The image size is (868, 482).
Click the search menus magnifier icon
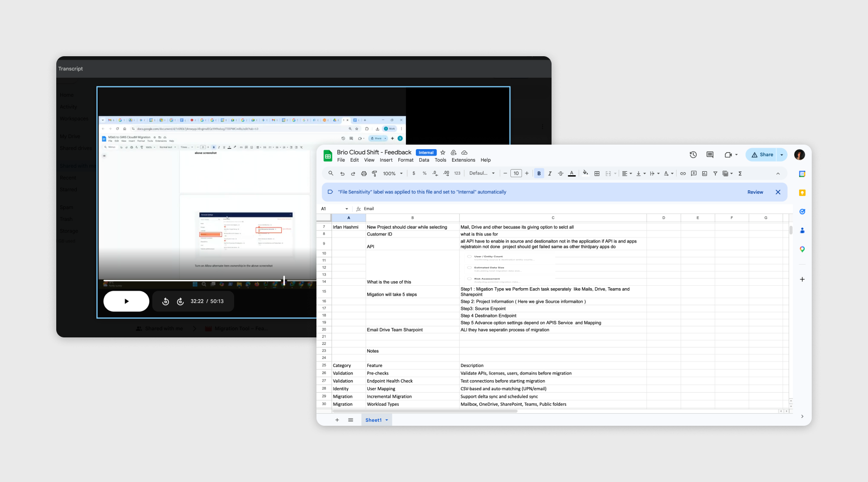(331, 173)
